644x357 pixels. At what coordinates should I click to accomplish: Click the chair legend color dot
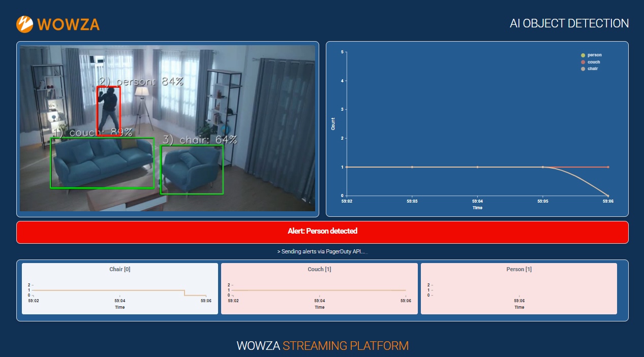tap(583, 69)
